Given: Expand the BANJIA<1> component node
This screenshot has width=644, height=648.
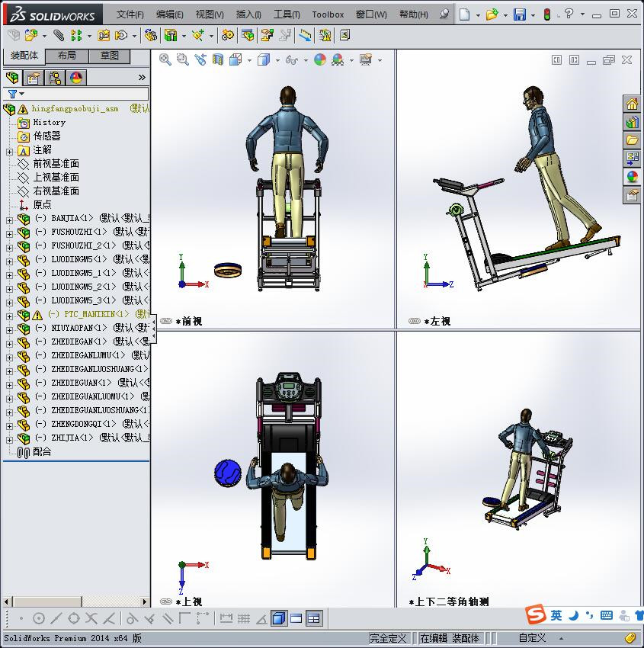Looking at the screenshot, I should click(9, 220).
